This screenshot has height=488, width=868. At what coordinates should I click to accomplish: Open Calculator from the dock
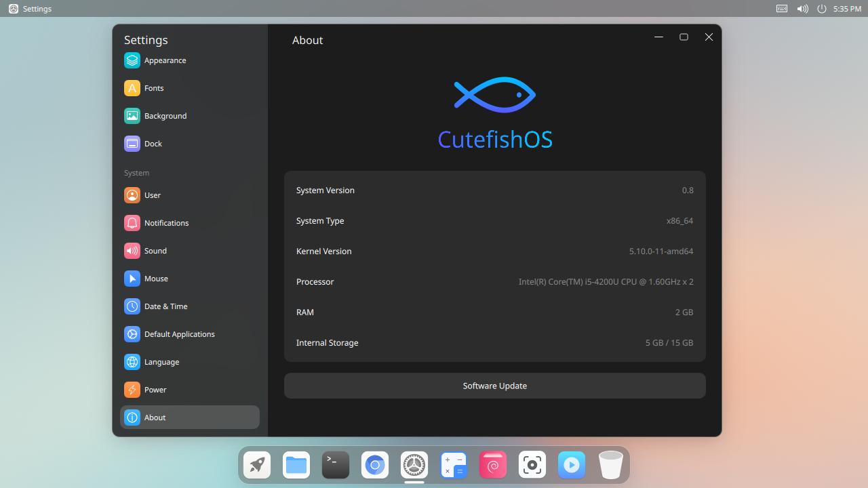pos(454,465)
